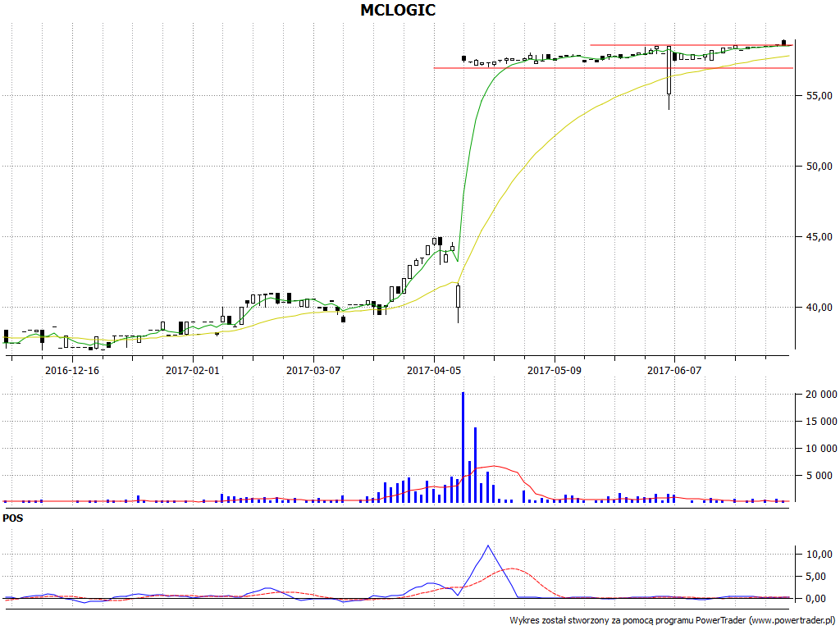840x630 pixels.
Task: Click the 20 000 volume axis label
Action: click(821, 395)
